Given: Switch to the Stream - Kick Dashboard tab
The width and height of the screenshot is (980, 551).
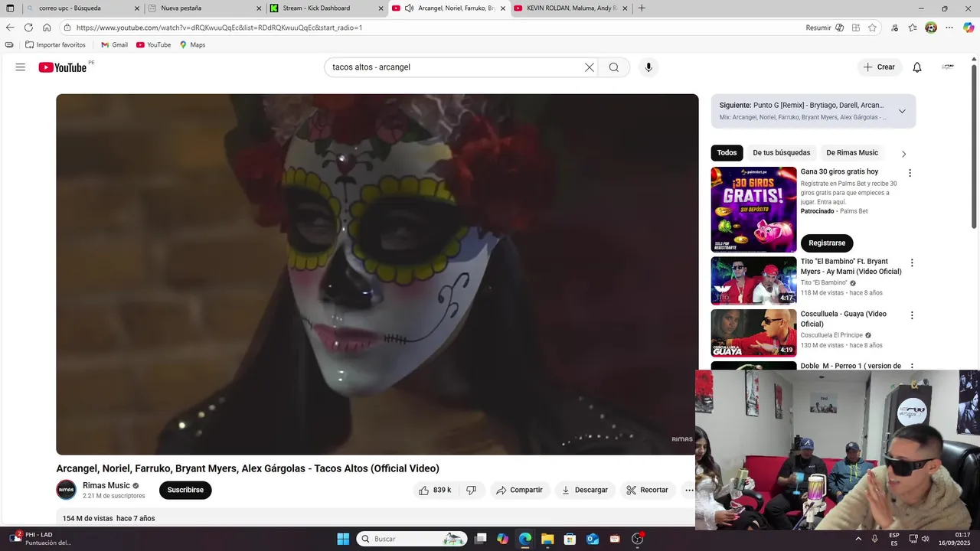Looking at the screenshot, I should 327,8.
